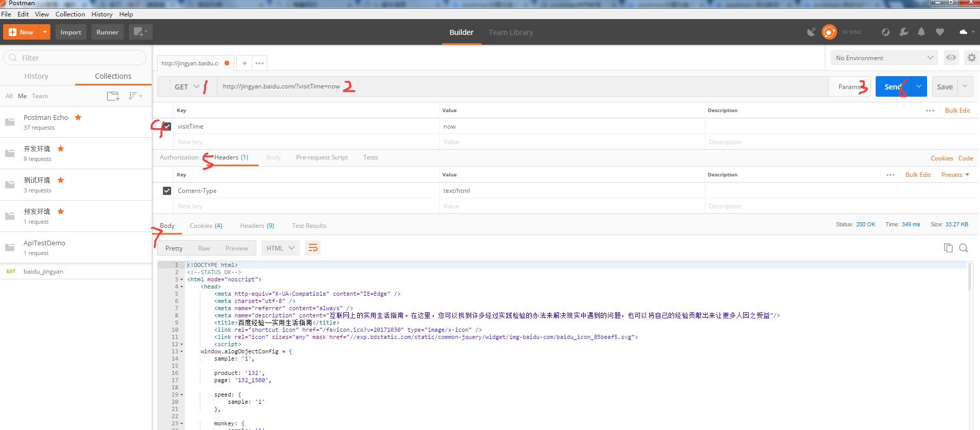The image size is (980, 430).
Task: Collapse code line 12 script fold arrow
Action: click(x=182, y=344)
